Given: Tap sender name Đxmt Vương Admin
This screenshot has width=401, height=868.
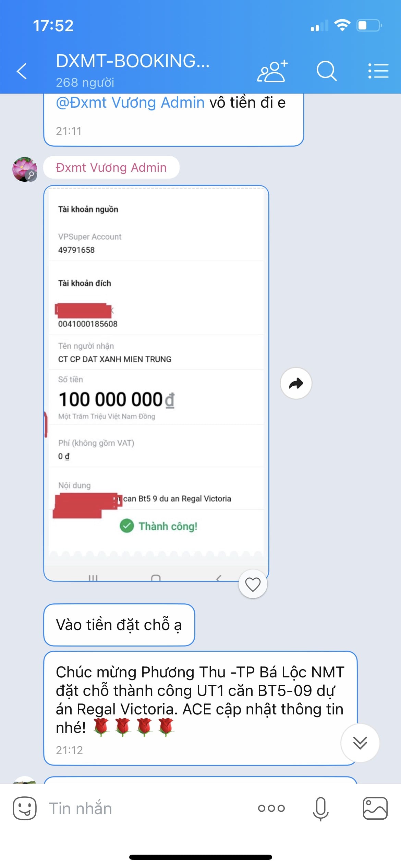Looking at the screenshot, I should pyautogui.click(x=111, y=167).
